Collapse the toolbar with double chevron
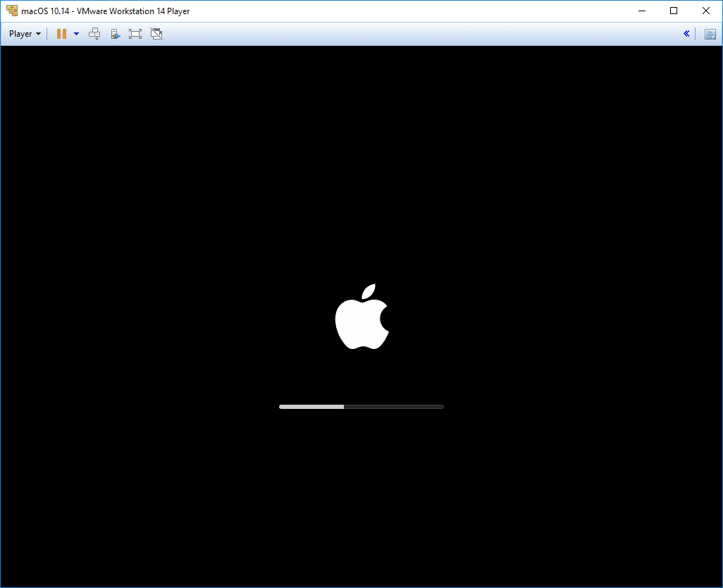Screen dimensions: 723x588 pos(686,34)
